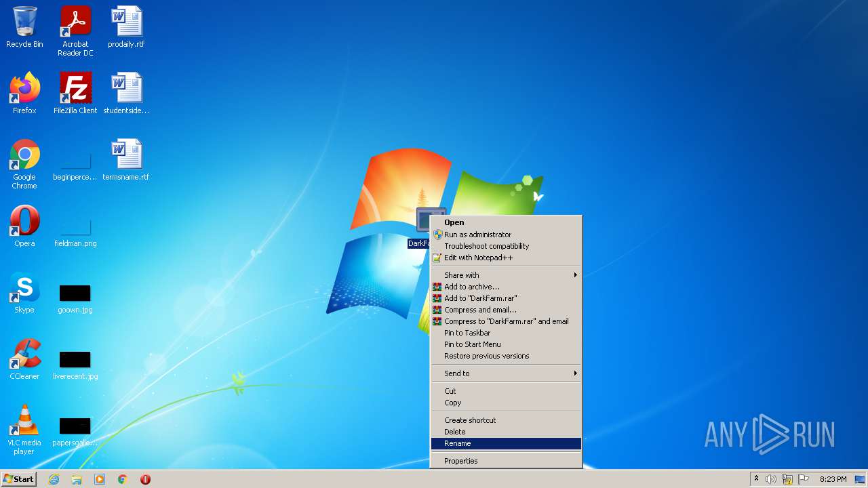
Task: Launch Firefox from the desktop
Action: (24, 94)
